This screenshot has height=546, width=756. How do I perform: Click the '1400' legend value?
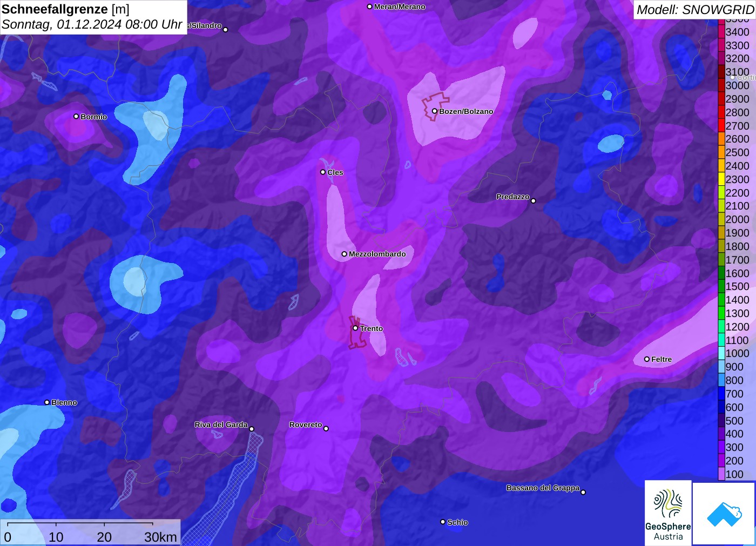[x=737, y=300]
